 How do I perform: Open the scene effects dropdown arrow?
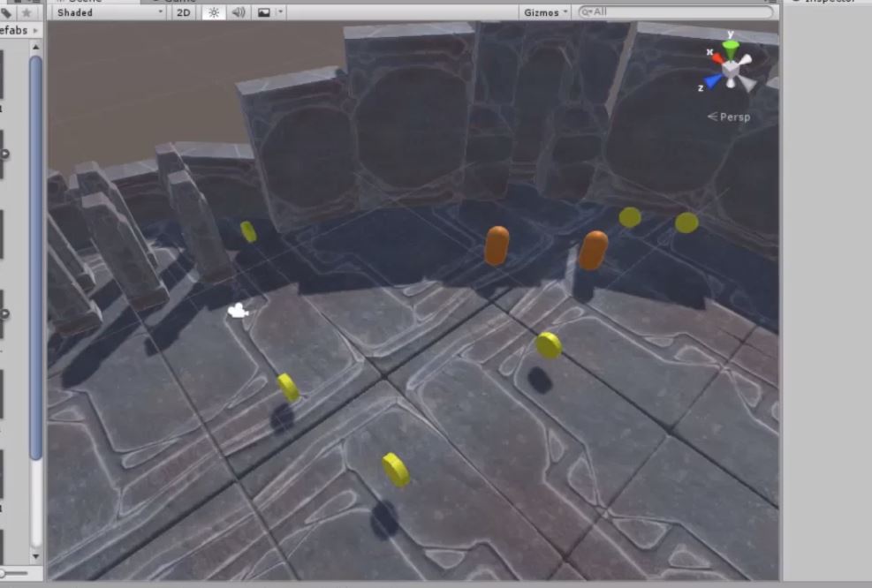[x=280, y=11]
